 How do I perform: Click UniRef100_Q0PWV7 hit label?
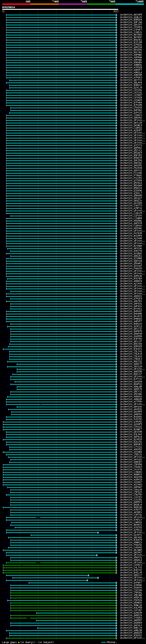pyautogui.click(x=131, y=583)
